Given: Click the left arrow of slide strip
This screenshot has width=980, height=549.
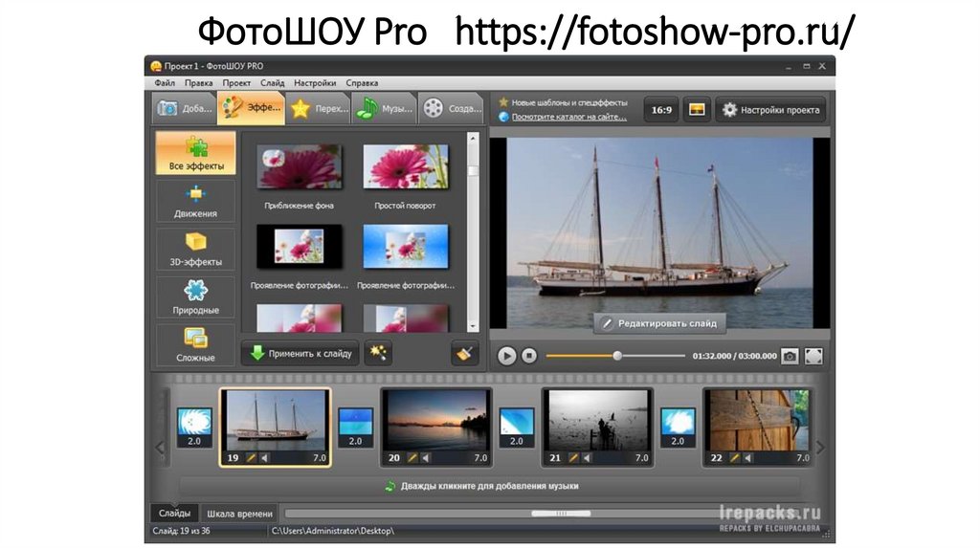Looking at the screenshot, I should [160, 448].
